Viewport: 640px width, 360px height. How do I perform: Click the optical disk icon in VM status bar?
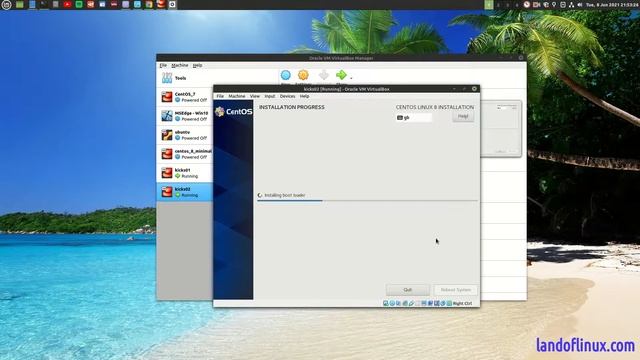pos(392,304)
